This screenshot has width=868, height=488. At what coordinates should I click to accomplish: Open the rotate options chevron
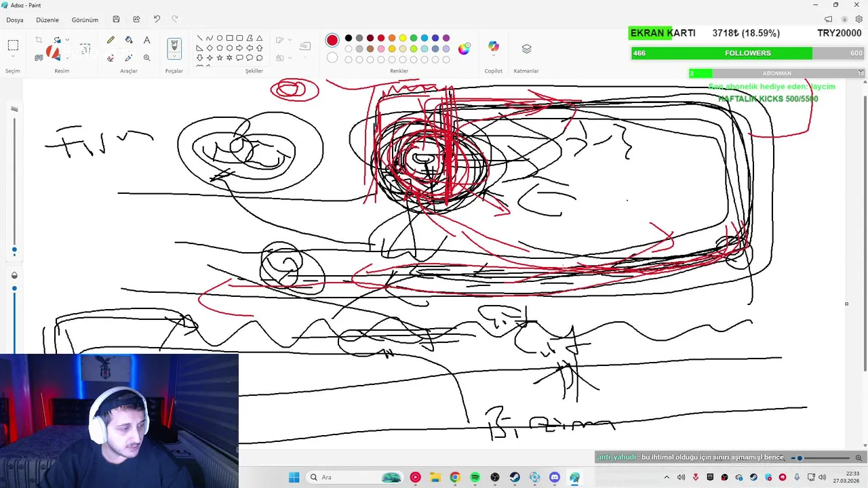pos(66,40)
